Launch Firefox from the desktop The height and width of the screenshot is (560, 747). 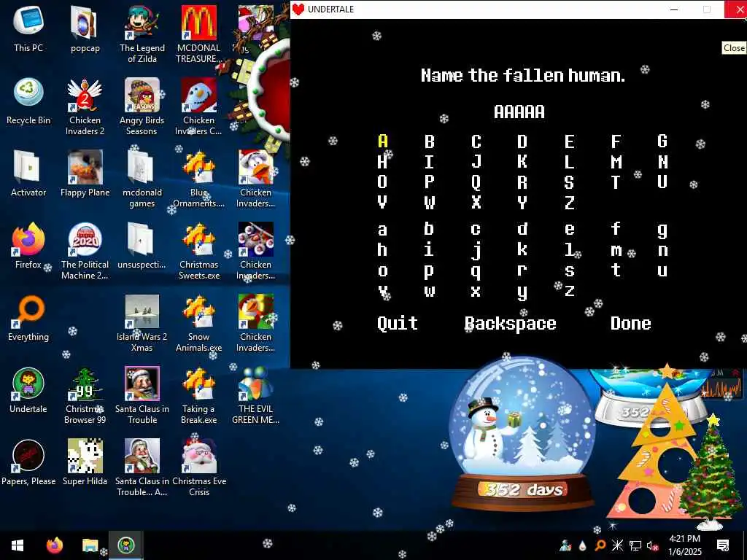28,246
